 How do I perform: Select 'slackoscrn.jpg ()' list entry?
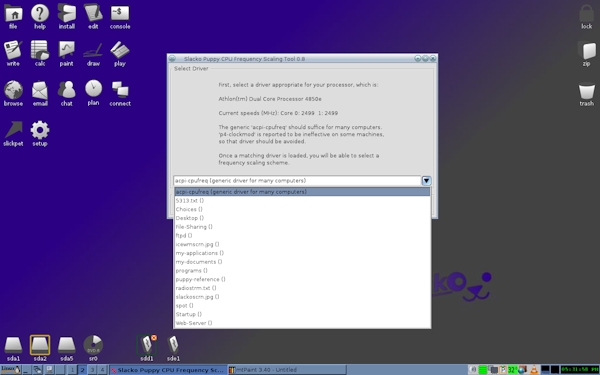(302, 297)
